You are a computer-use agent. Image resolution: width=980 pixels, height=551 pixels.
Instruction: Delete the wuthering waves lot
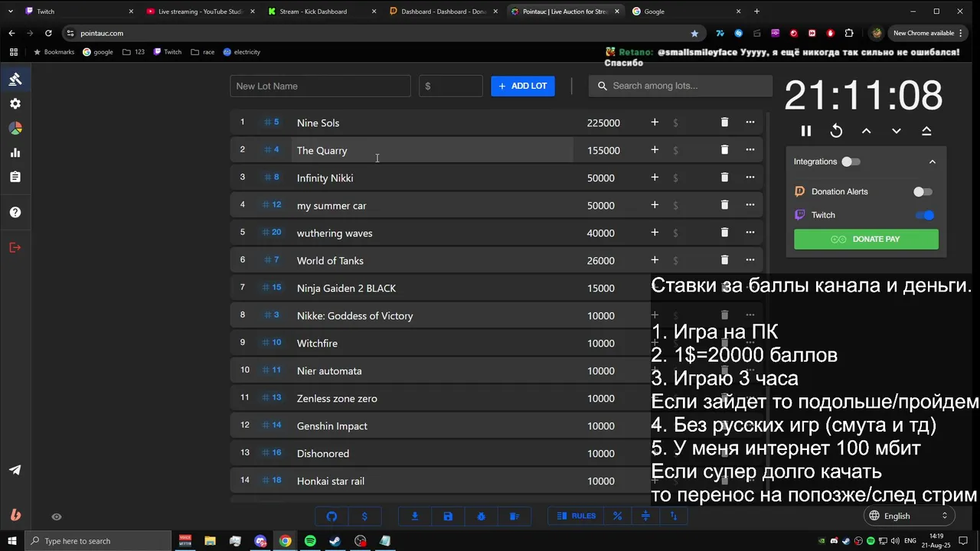pyautogui.click(x=724, y=233)
